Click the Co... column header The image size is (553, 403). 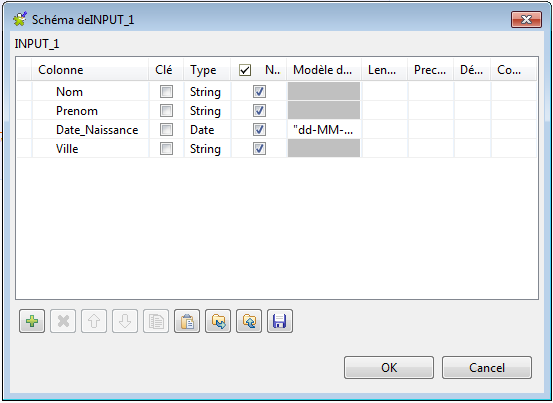point(514,70)
